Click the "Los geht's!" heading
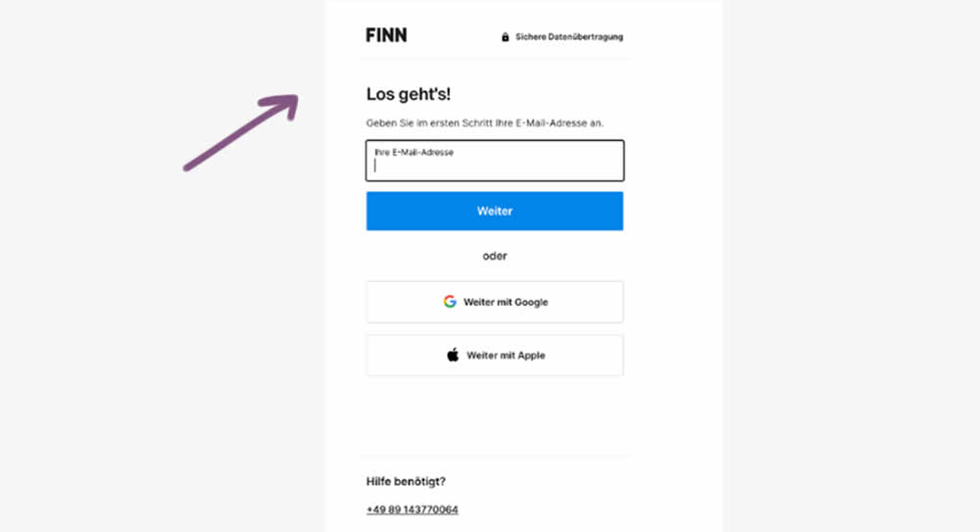 click(409, 94)
